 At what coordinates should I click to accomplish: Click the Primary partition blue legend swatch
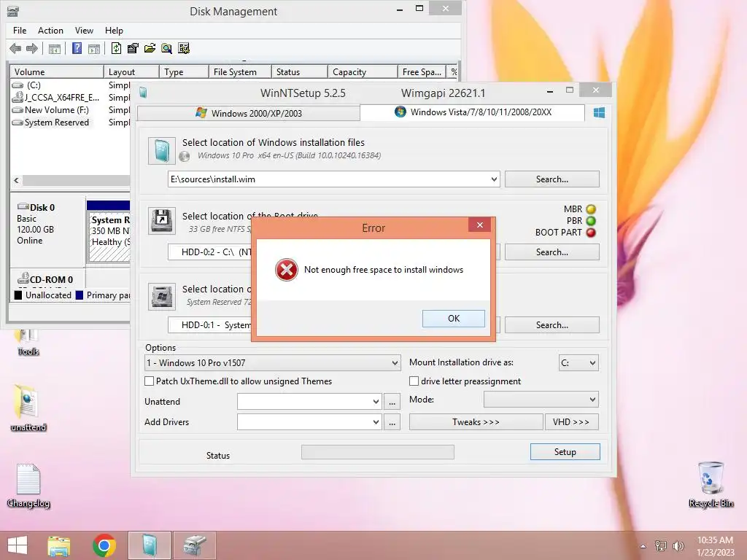[x=79, y=295]
